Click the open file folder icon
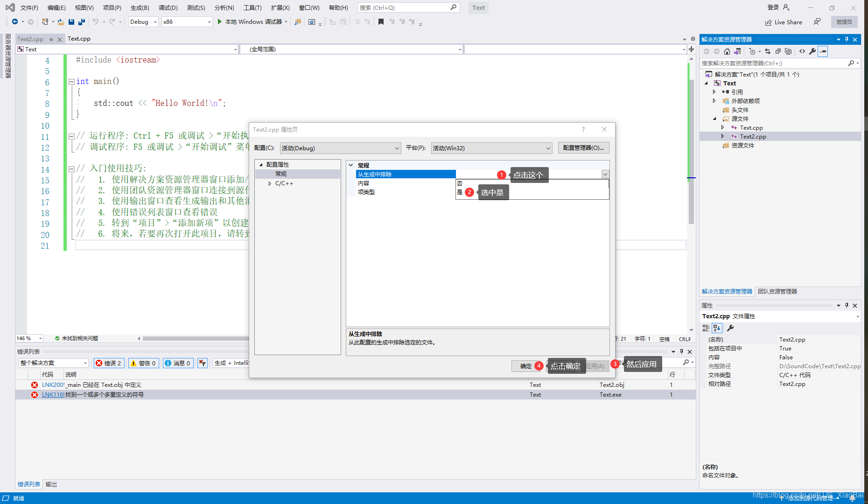 61,22
